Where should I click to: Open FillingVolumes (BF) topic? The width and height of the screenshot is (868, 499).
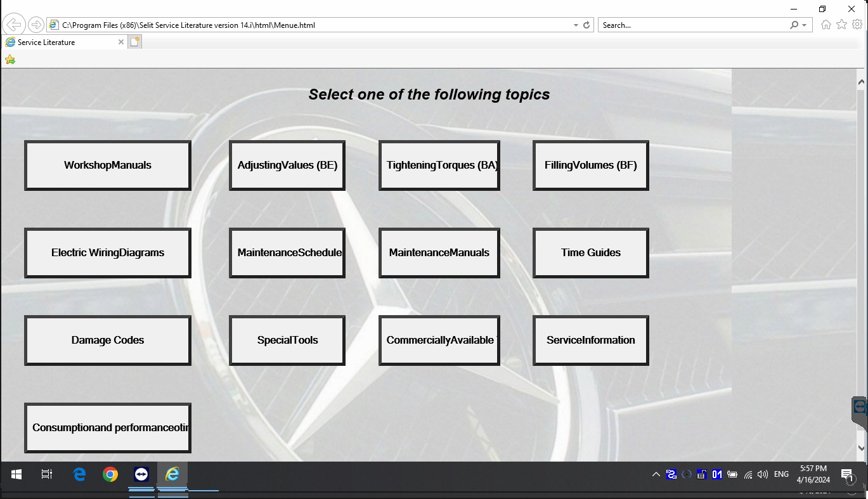tap(591, 165)
